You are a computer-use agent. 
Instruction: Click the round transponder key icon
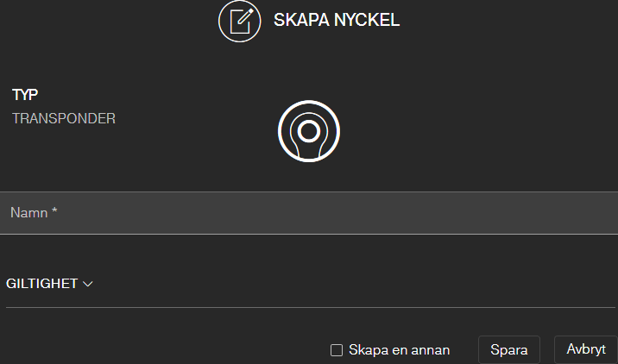(308, 130)
